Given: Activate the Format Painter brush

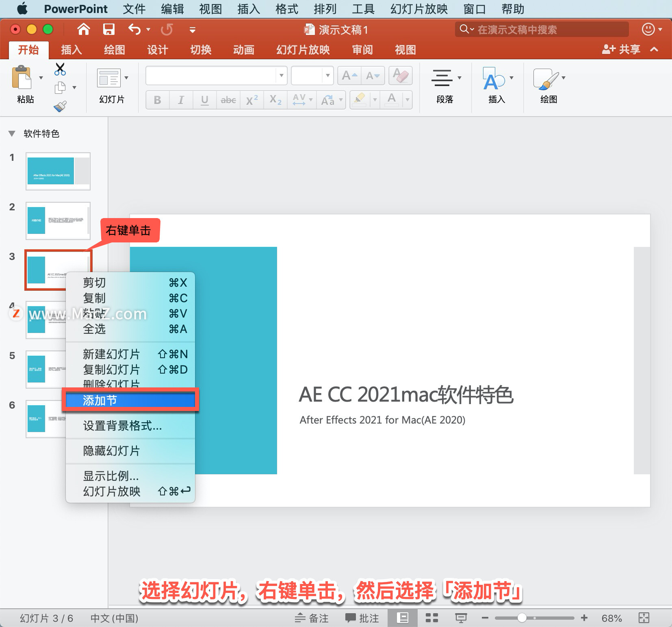Looking at the screenshot, I should [60, 106].
